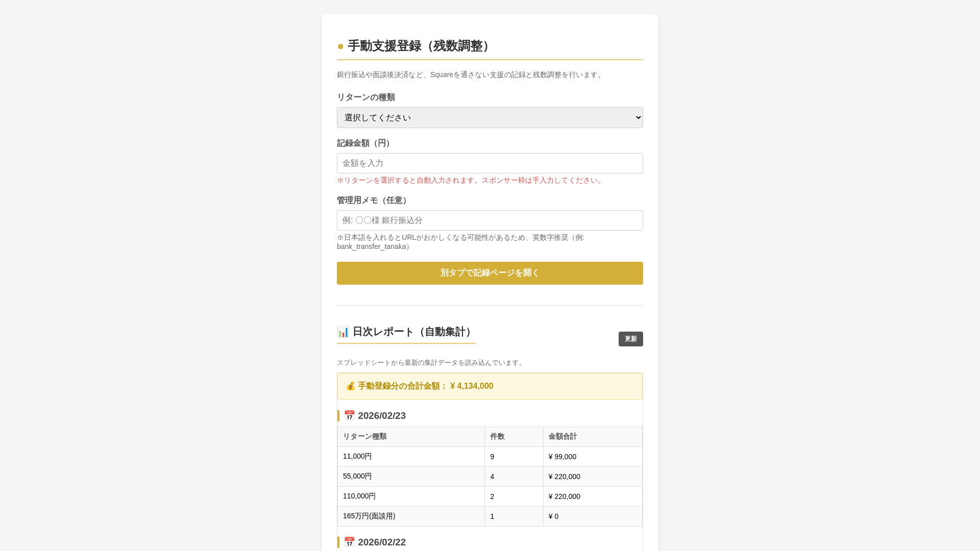980x551 pixels.
Task: Click the ¥ 0 amount cell
Action: 593,516
